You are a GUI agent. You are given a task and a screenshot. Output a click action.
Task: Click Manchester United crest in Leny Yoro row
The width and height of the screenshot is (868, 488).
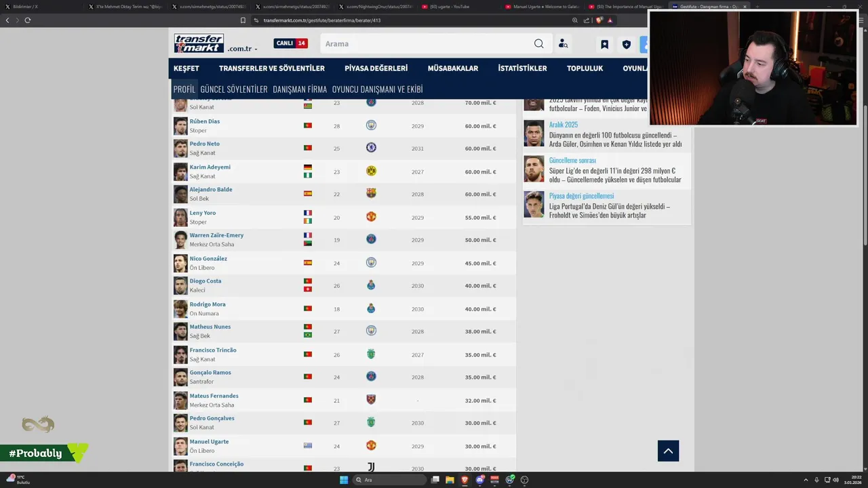(371, 217)
